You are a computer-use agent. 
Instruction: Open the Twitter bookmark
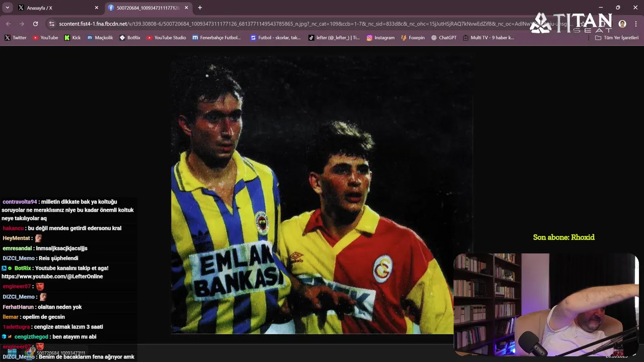[x=15, y=38]
